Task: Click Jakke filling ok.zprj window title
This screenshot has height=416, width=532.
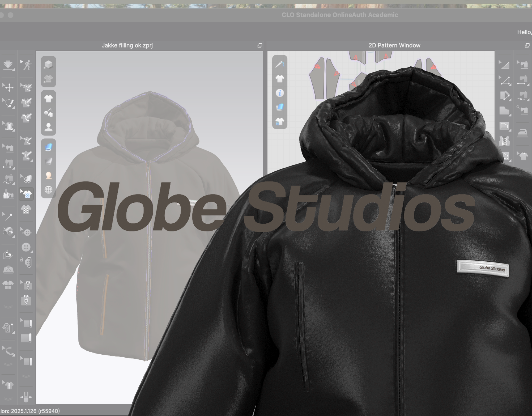Action: [127, 45]
